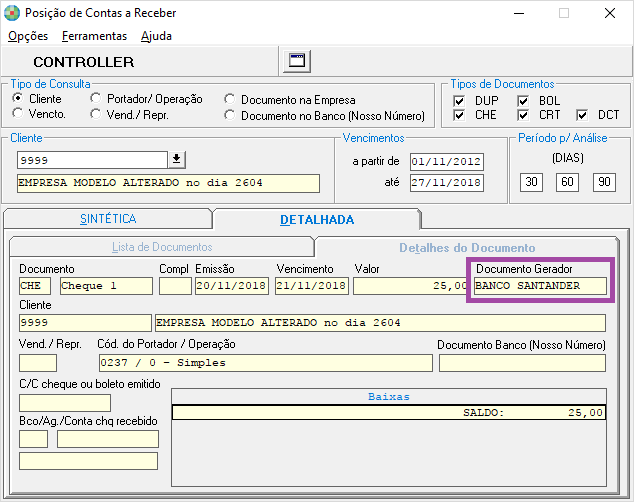Screen dimensions: 634x502
Task: Select the Vend./ Repr. radio option
Action: pyautogui.click(x=95, y=114)
